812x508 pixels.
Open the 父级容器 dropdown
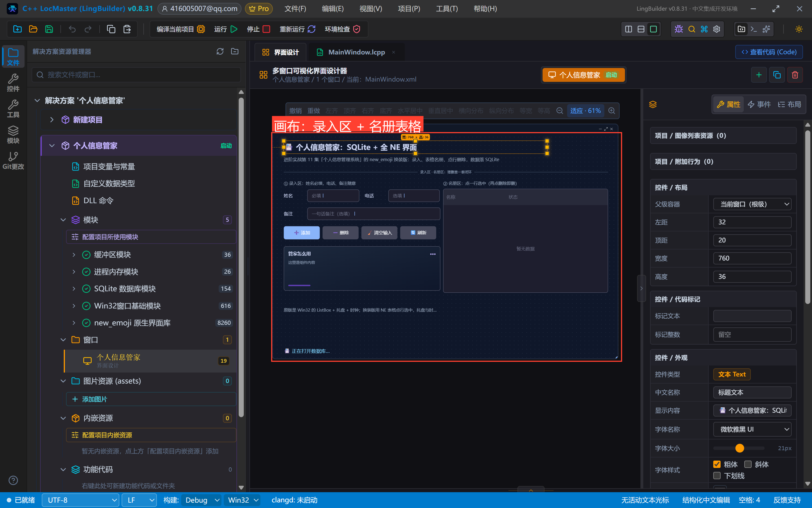[x=752, y=204]
